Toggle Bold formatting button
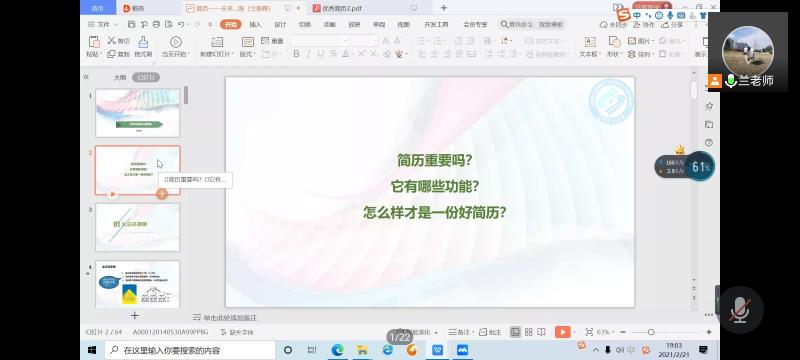 [x=296, y=54]
